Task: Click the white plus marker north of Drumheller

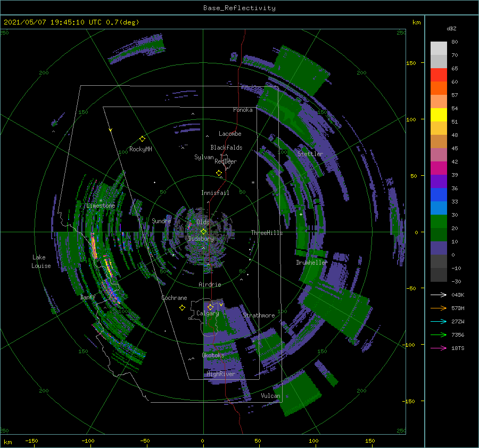Action: pos(301,214)
